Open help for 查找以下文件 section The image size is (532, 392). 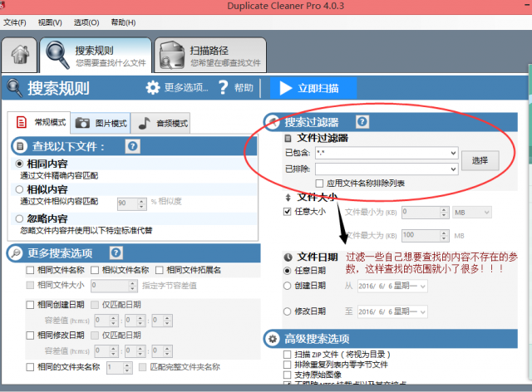coord(133,146)
